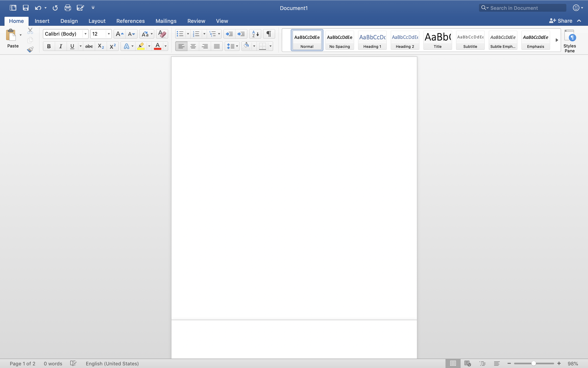Click the Save icon in title bar

(x=26, y=8)
